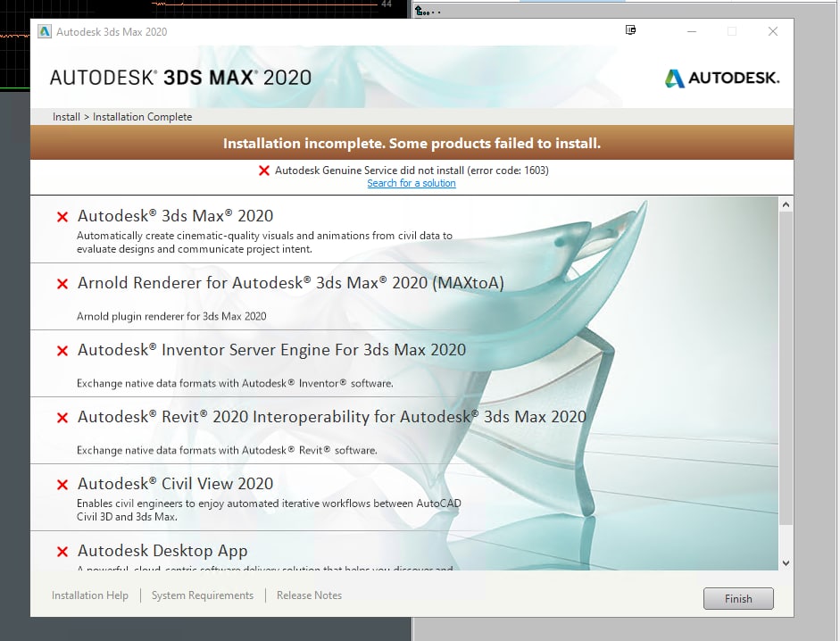Click the red X beside Autodesk Genuine Service error
This screenshot has width=840, height=641.
[x=264, y=171]
